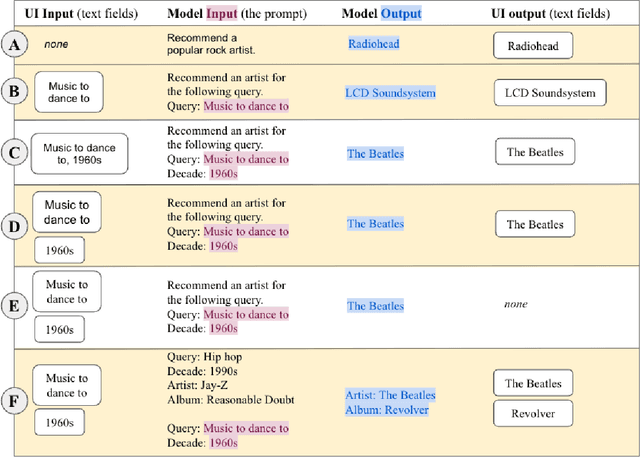Click the blue highlighted "Output" header word
Image resolution: width=640 pixels, height=457 pixels.
[x=400, y=14]
